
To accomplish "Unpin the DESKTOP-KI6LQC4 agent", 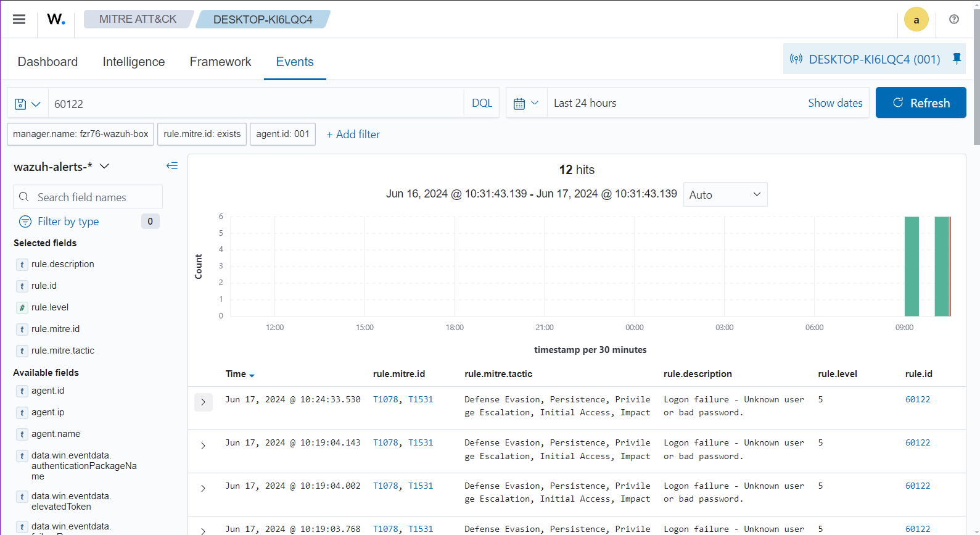I will (957, 59).
